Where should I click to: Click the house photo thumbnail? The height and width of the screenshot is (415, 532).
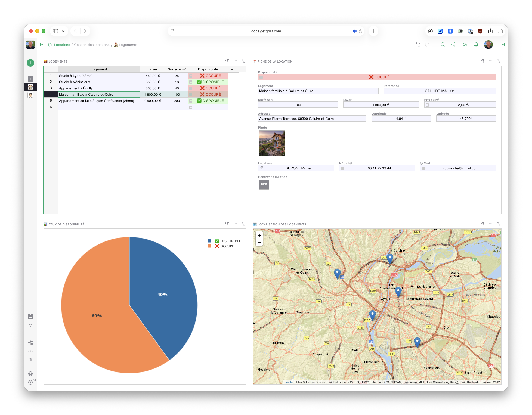click(272, 143)
